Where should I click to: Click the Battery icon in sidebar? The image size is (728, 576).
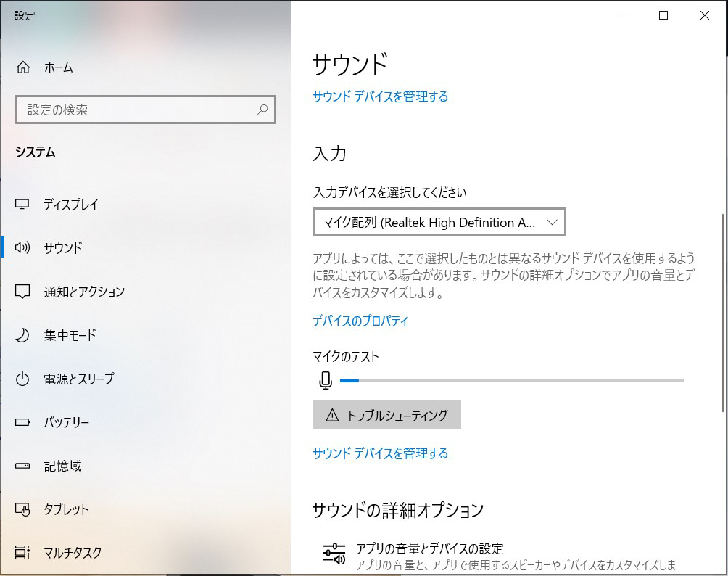[x=23, y=422]
